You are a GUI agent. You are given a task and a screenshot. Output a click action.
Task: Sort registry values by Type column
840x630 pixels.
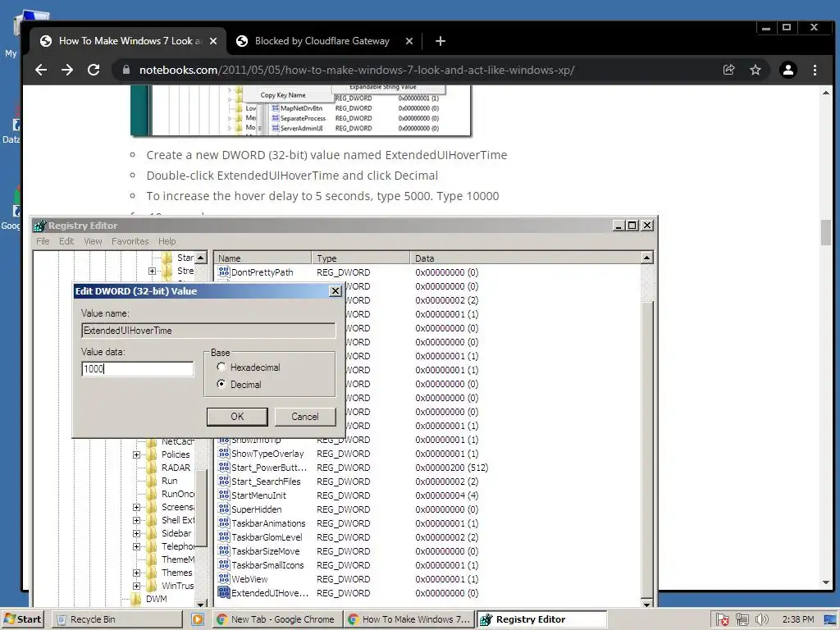[x=361, y=258]
